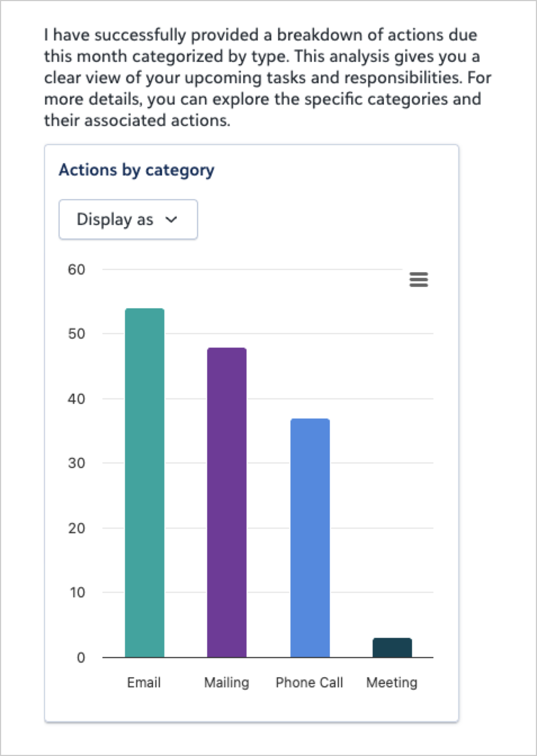Click the Actions by category heading
Screen dimensions: 537x756
[x=137, y=170]
